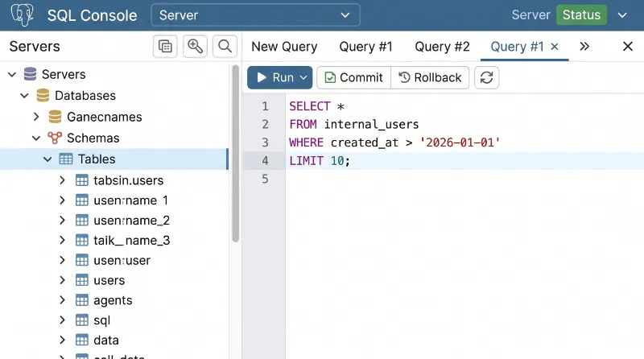Click the refresh icon in query toolbar
The width and height of the screenshot is (644, 359).
tap(487, 77)
